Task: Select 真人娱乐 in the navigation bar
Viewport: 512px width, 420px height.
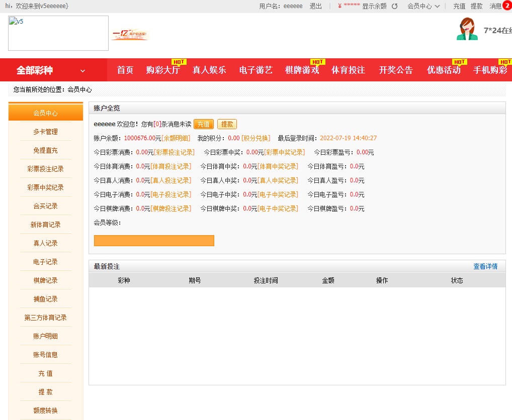Action: coord(209,70)
